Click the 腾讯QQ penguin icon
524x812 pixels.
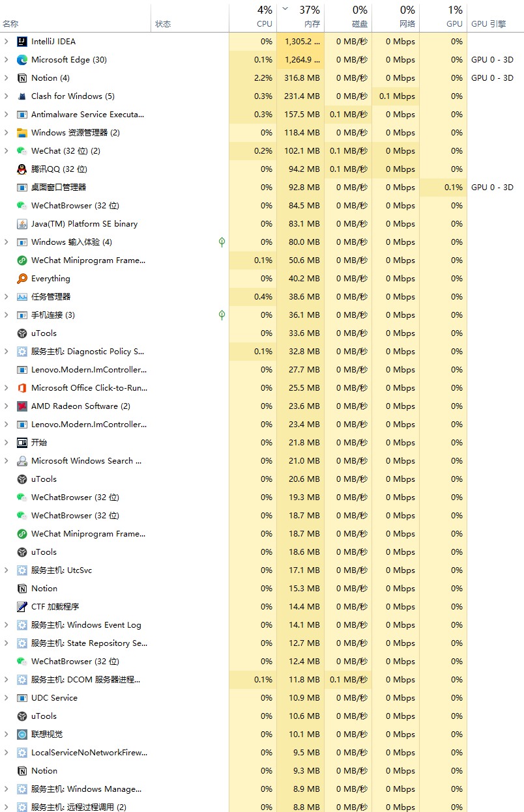coord(22,169)
